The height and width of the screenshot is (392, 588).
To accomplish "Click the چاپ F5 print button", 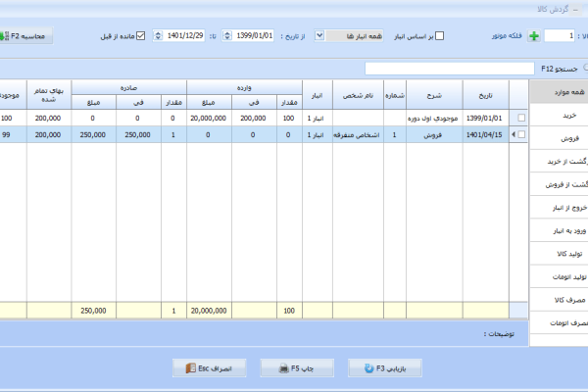I will tap(297, 368).
